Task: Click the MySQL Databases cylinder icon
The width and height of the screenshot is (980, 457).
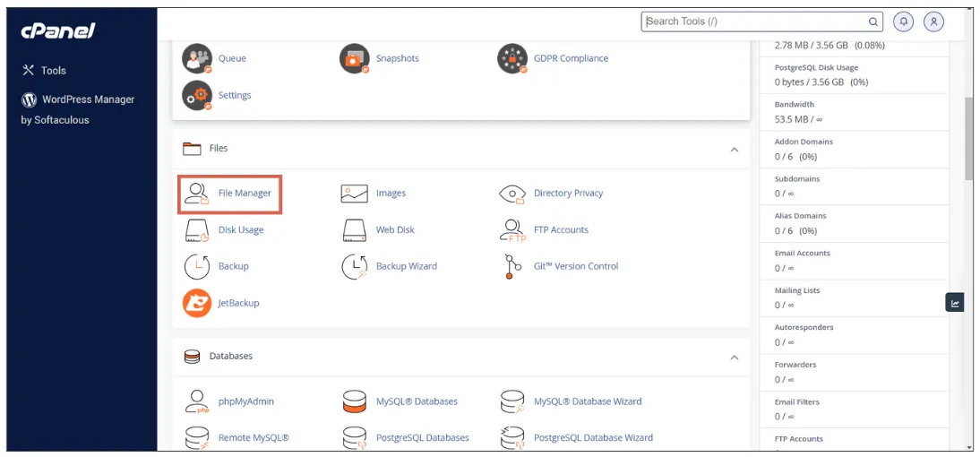Action: tap(355, 402)
